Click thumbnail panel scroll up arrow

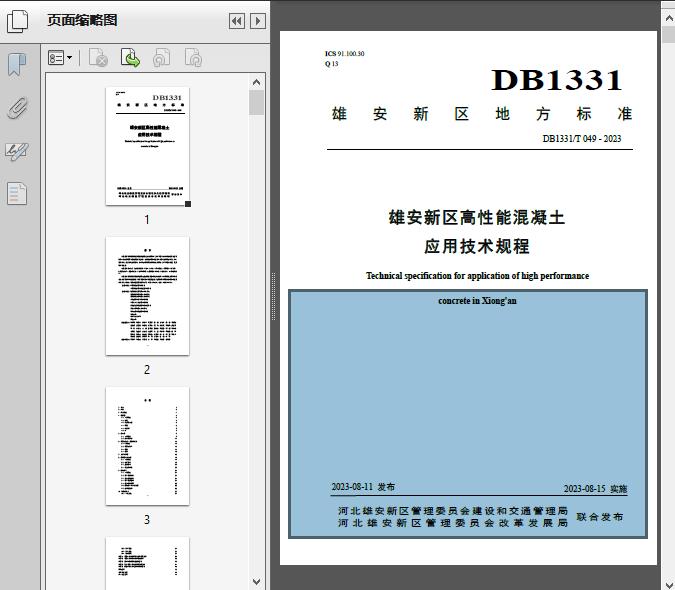(257, 82)
